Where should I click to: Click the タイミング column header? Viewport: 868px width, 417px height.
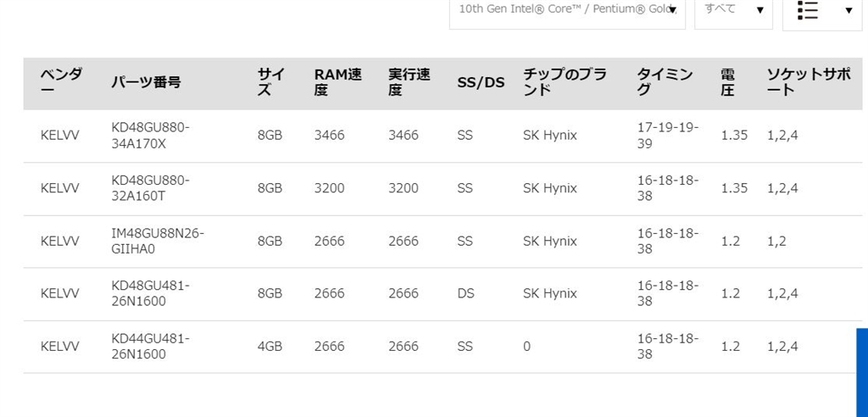pos(665,82)
